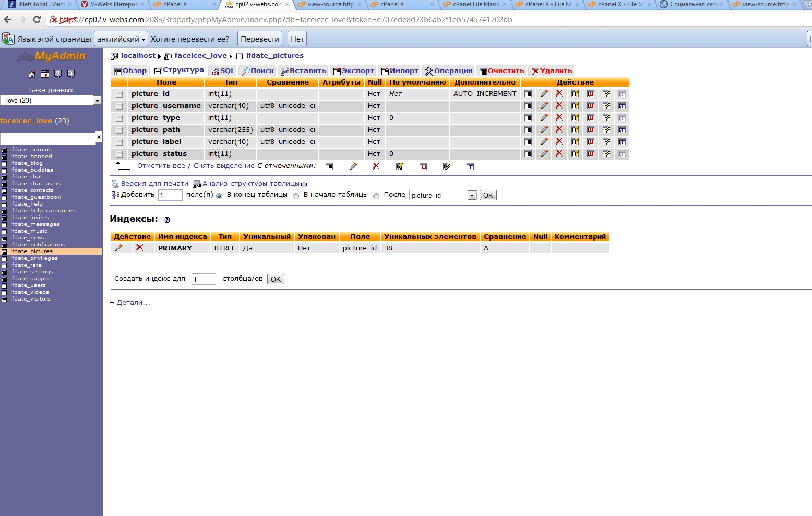Select 'В конец таблицы' radio option

coord(219,196)
